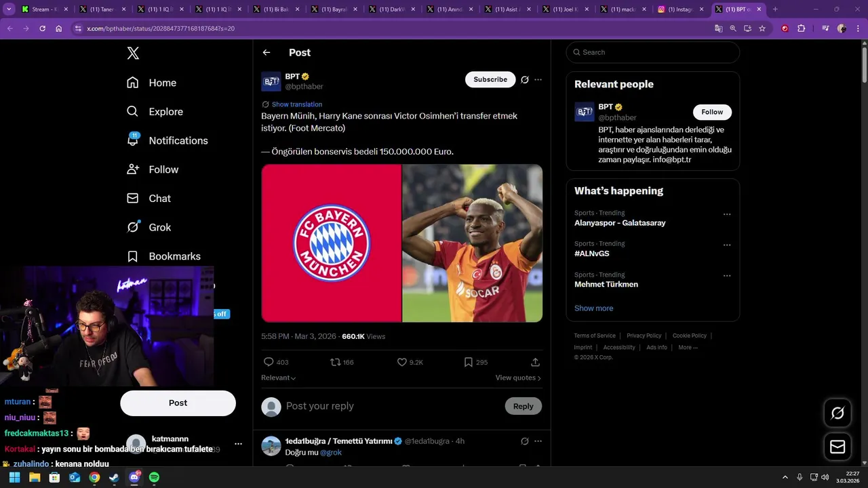Open the more options menu on BPT's post

[x=538, y=79]
